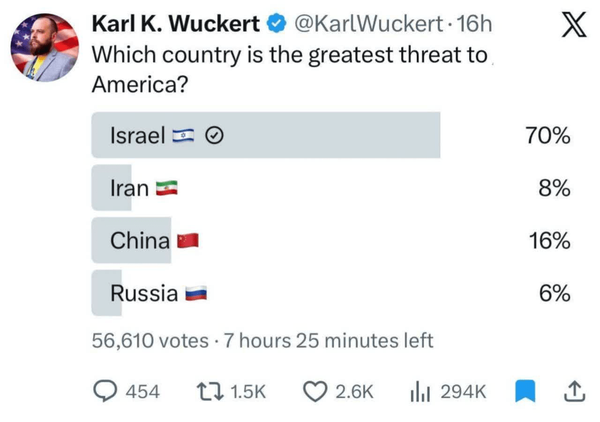Image resolution: width=600 pixels, height=422 pixels.
Task: Like the post with the heart icon
Action: [x=315, y=392]
